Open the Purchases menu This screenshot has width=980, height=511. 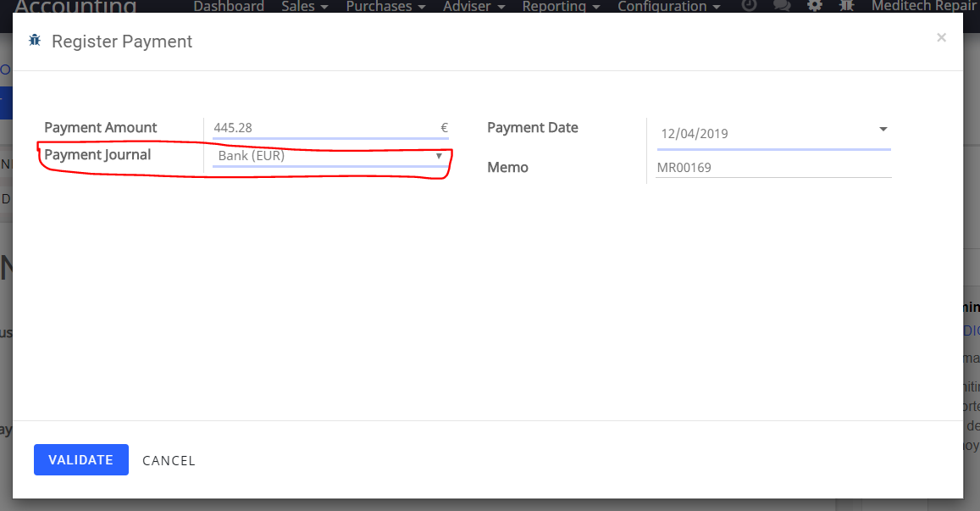(x=385, y=6)
